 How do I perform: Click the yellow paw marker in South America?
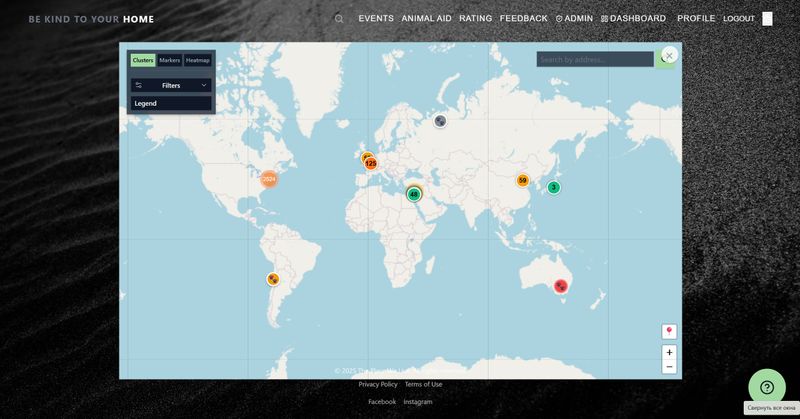(273, 279)
